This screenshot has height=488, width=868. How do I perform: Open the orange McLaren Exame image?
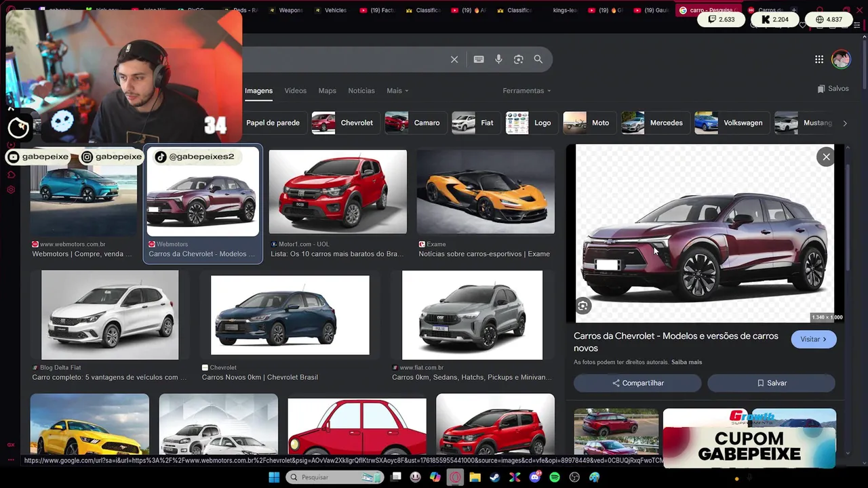(x=486, y=192)
